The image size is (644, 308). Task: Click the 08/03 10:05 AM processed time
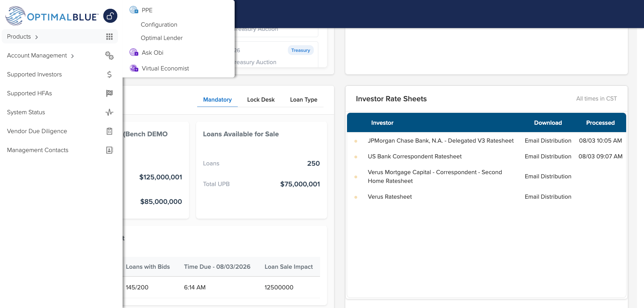tap(600, 141)
